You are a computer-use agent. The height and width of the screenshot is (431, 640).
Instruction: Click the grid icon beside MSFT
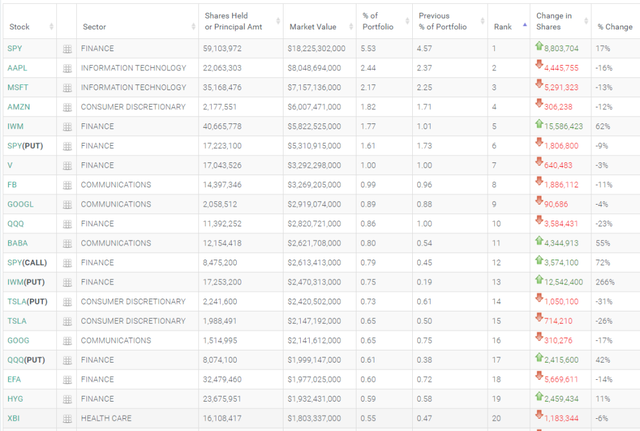tap(67, 88)
